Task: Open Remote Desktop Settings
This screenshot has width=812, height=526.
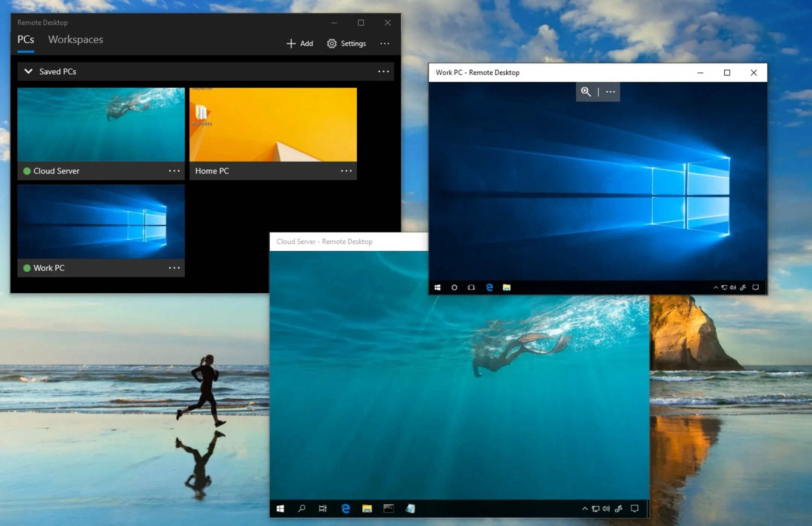Action: 346,43
